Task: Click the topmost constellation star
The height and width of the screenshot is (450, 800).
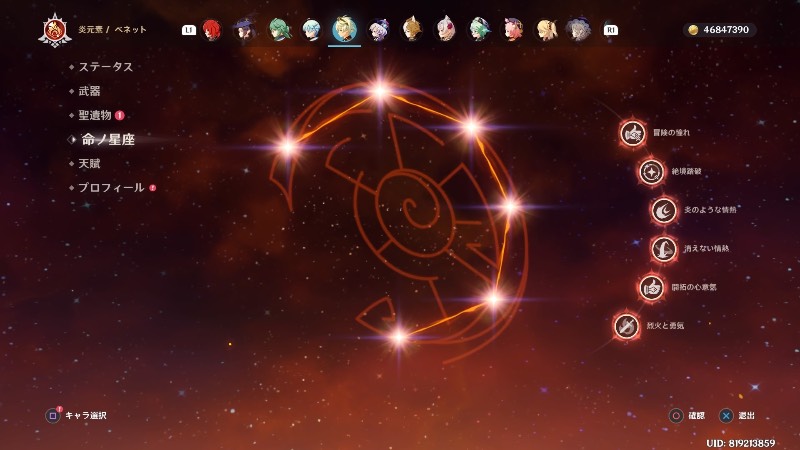Action: pos(380,92)
